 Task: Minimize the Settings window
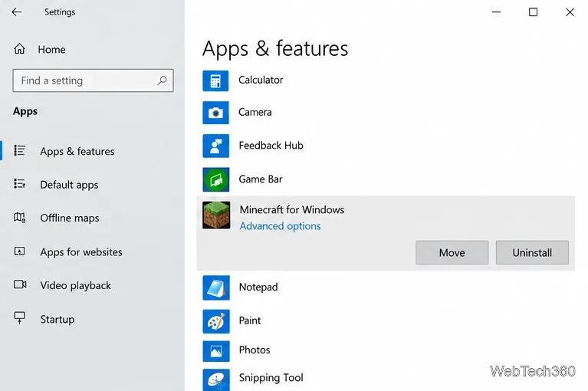[496, 12]
